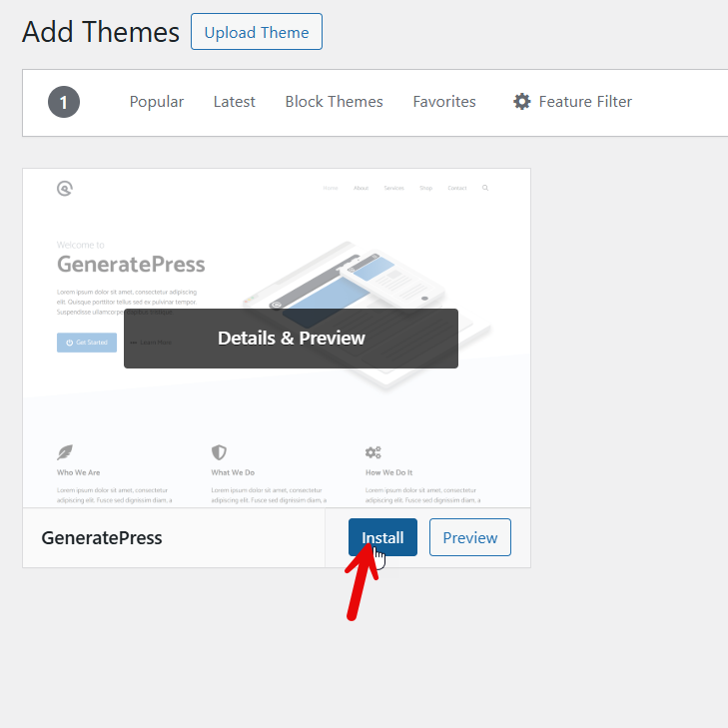Open the Details & Preview overlay
The height and width of the screenshot is (728, 728).
pos(292,339)
